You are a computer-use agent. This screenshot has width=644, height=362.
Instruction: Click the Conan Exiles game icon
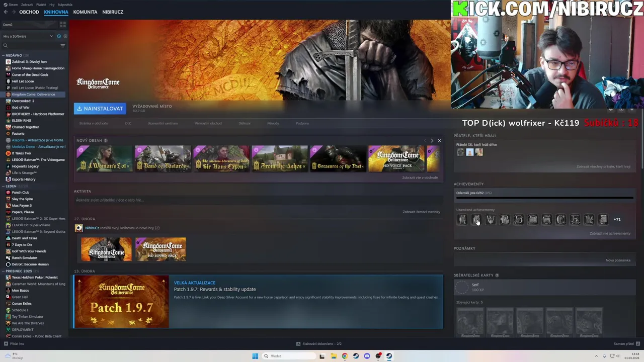[x=8, y=304]
